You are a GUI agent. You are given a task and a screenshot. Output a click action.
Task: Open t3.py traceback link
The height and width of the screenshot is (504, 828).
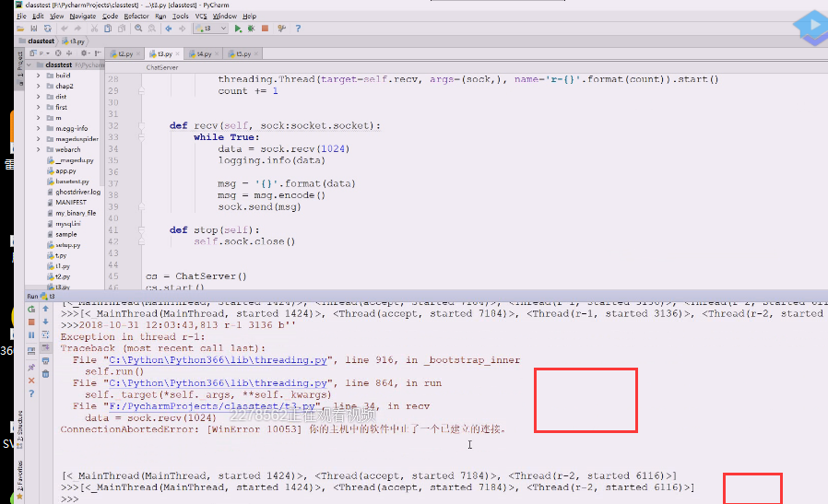212,406
